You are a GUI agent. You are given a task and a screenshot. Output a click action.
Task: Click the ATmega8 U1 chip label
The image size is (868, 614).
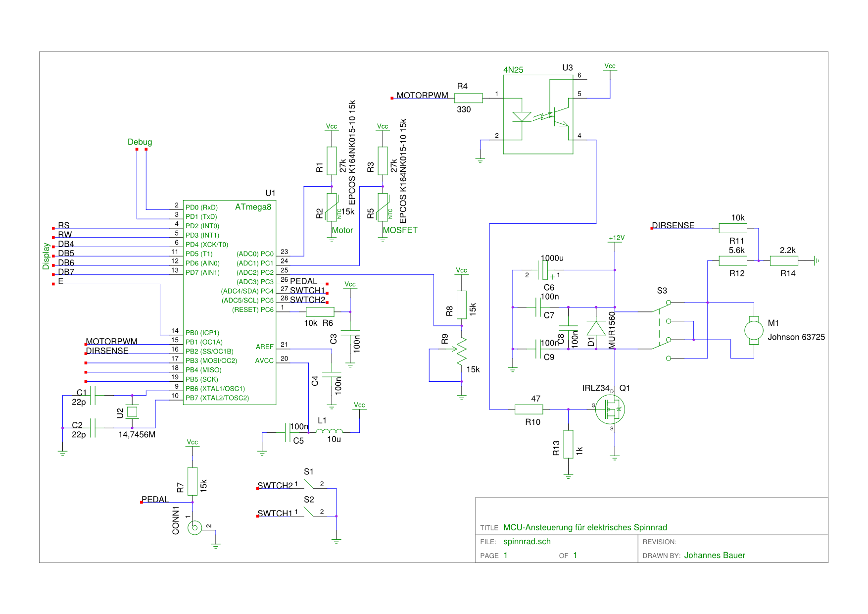pos(253,207)
